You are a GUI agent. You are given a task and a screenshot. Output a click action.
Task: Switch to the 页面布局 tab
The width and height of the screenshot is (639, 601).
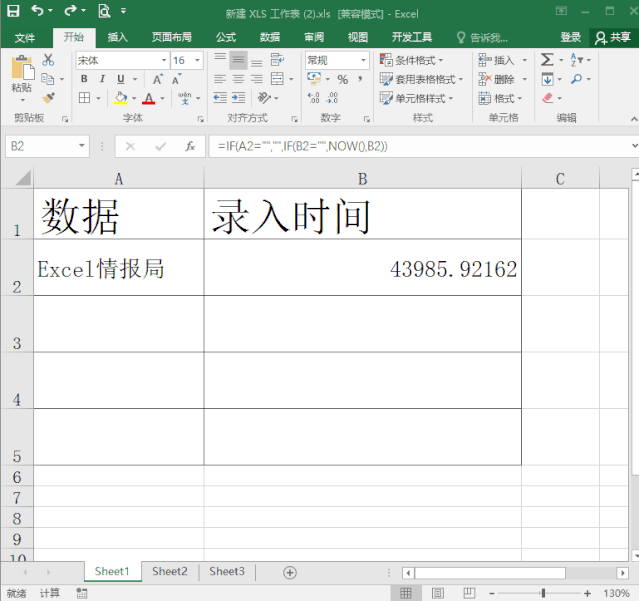[172, 37]
